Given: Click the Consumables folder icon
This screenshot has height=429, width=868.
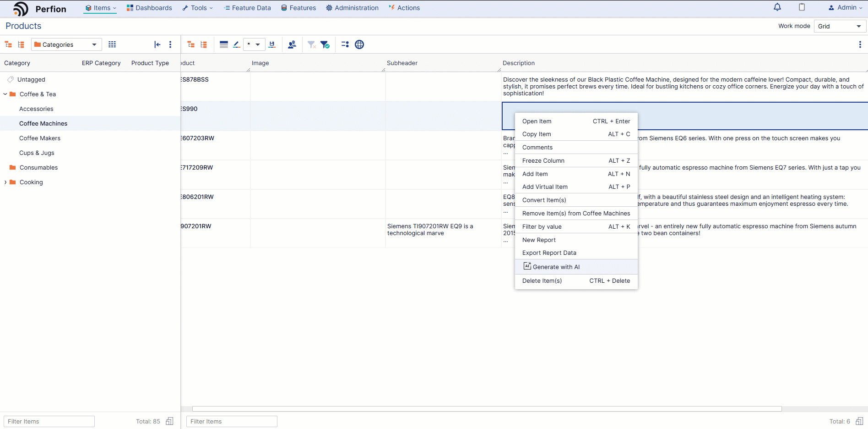Looking at the screenshot, I should point(13,167).
